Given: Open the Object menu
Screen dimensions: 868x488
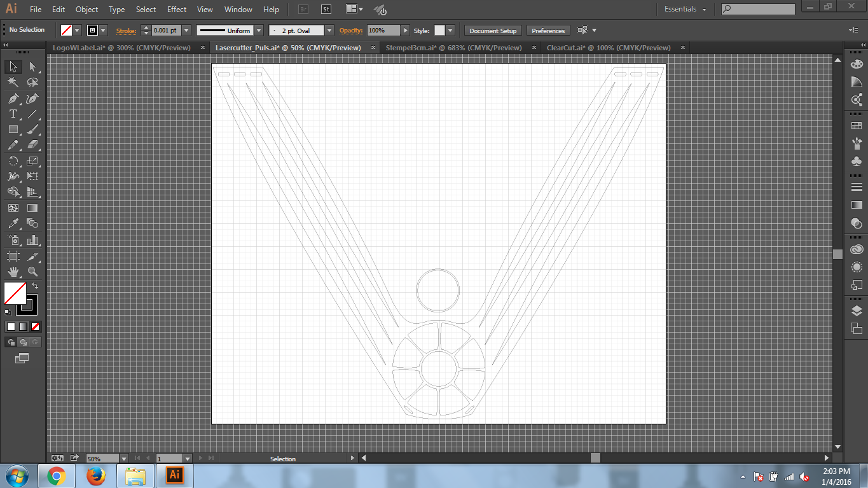Looking at the screenshot, I should [x=86, y=10].
